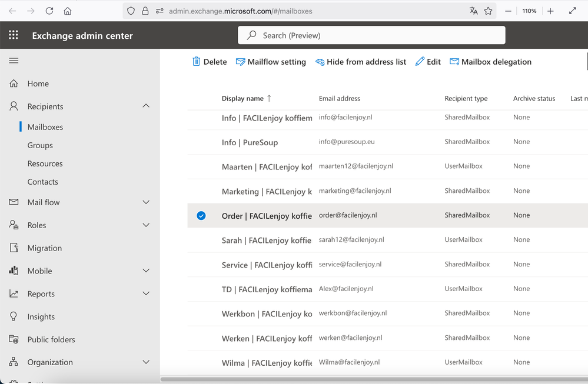
Task: Click the Roles icon in sidebar
Action: pyautogui.click(x=14, y=225)
